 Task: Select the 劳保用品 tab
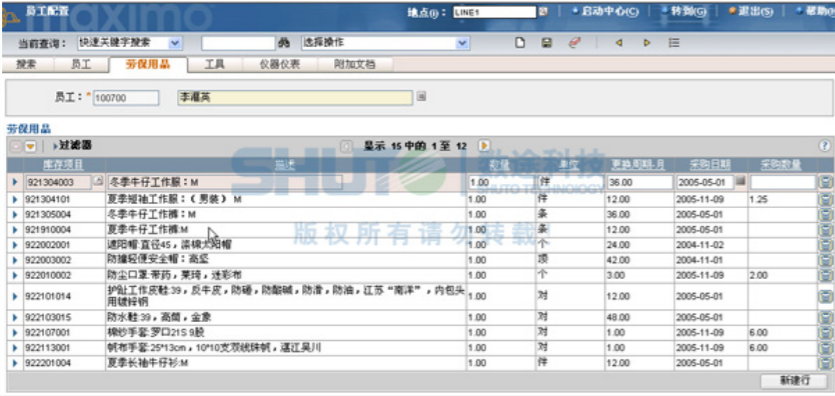[x=148, y=64]
